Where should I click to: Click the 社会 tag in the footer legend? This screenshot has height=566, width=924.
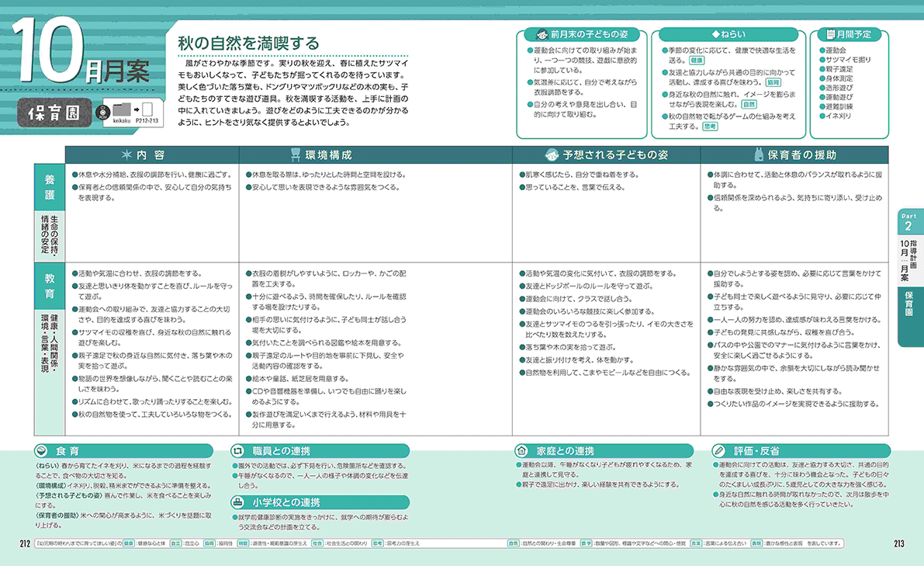click(317, 543)
